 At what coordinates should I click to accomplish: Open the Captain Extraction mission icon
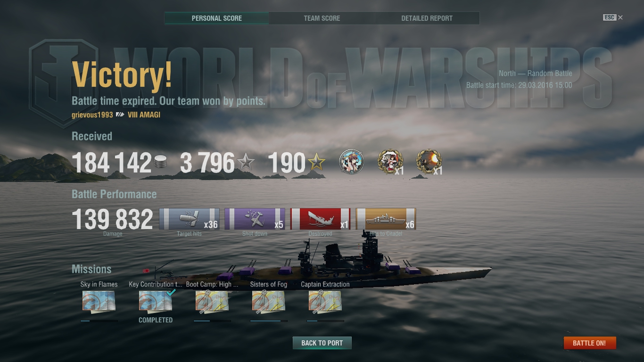pos(325,301)
